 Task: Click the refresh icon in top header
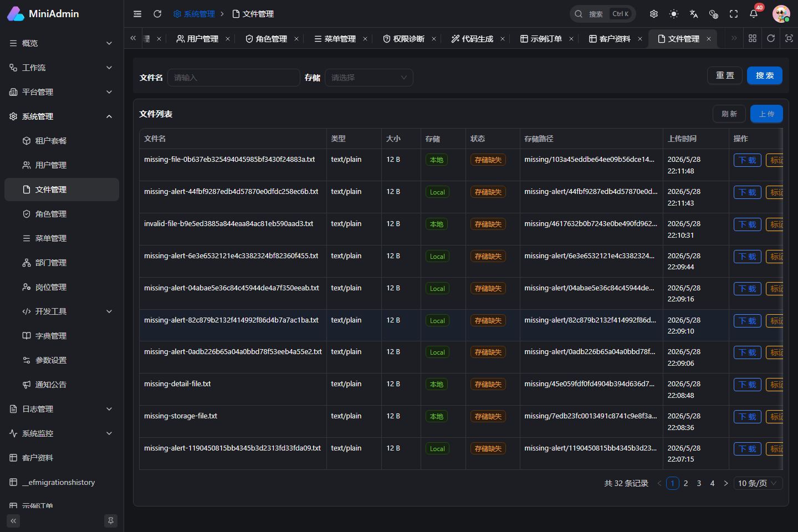157,14
